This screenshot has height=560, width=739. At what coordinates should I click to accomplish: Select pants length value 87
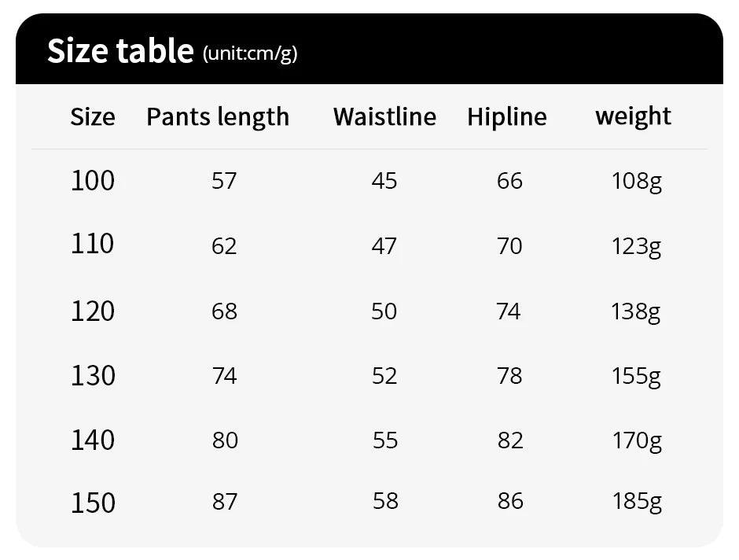point(224,502)
